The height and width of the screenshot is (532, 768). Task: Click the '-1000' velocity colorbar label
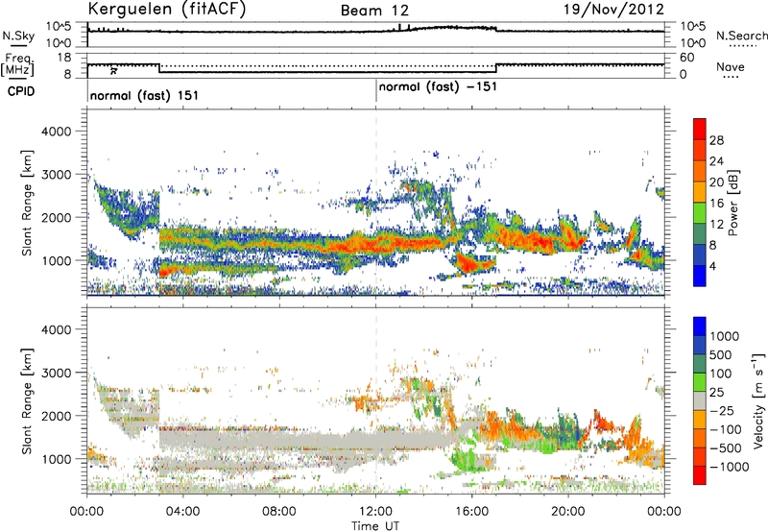tap(730, 467)
